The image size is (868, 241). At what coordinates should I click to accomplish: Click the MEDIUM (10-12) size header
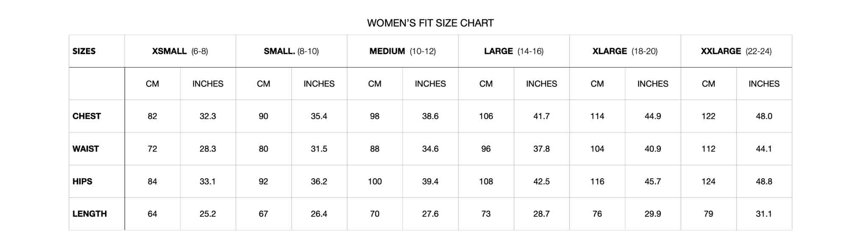[402, 51]
